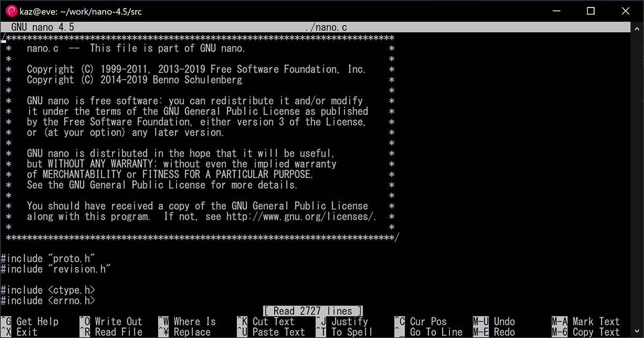Click the ^R Read File shortcut
The image size is (644, 338).
111,332
